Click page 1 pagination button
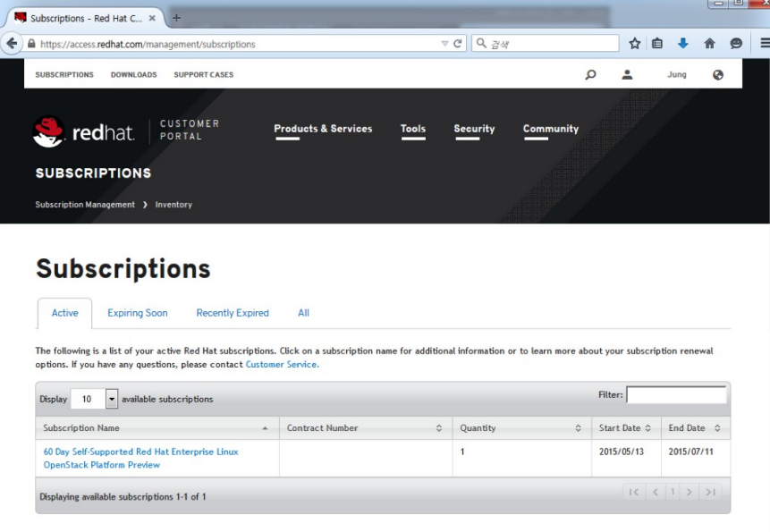This screenshot has width=770, height=532. pyautogui.click(x=673, y=492)
